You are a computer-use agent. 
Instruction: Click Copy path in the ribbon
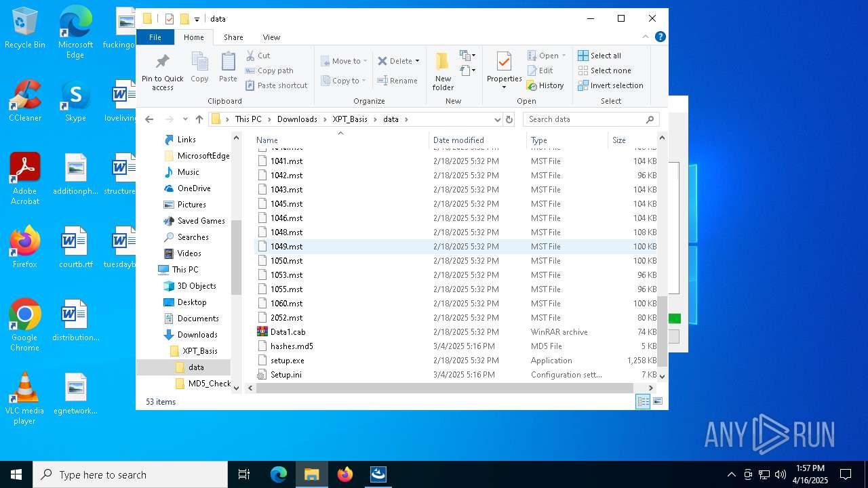[269, 70]
